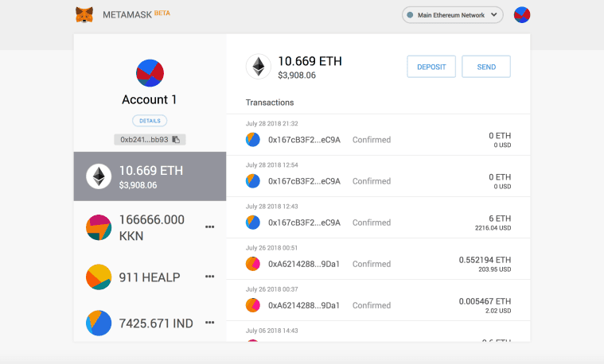Click the METAMASK title text

[127, 15]
